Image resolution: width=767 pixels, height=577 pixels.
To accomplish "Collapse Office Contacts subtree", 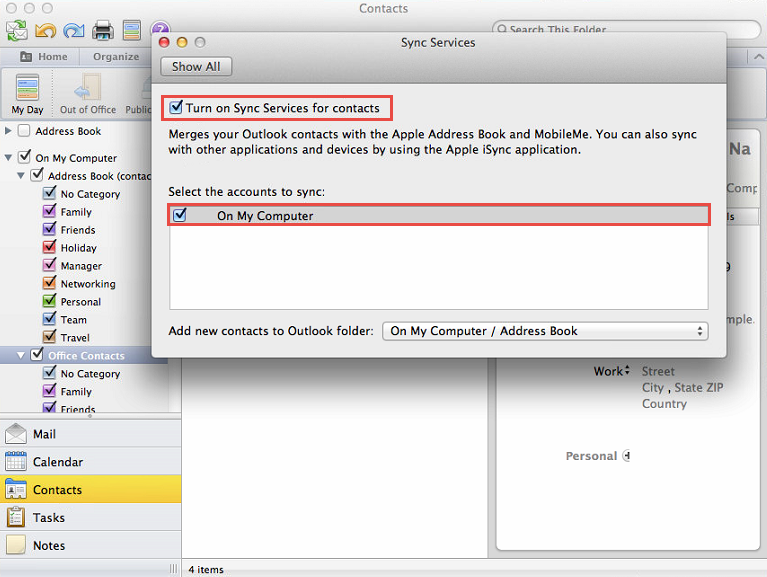I will click(21, 355).
